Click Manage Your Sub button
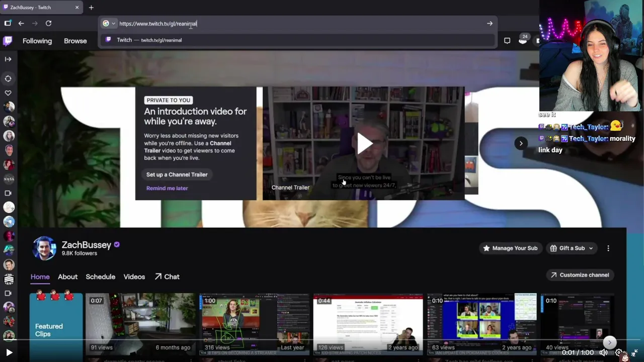644x362 pixels. (510, 248)
